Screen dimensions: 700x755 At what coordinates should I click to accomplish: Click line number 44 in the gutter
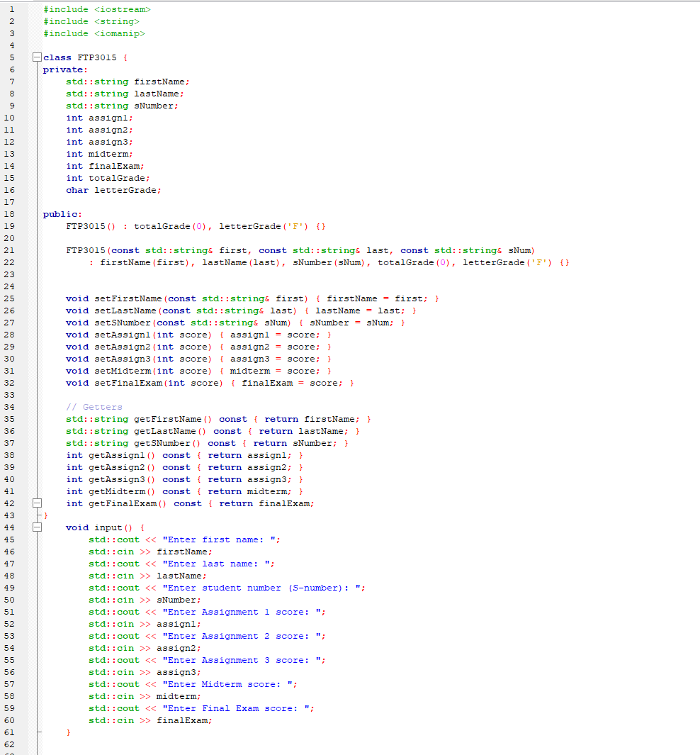pyautogui.click(x=9, y=527)
